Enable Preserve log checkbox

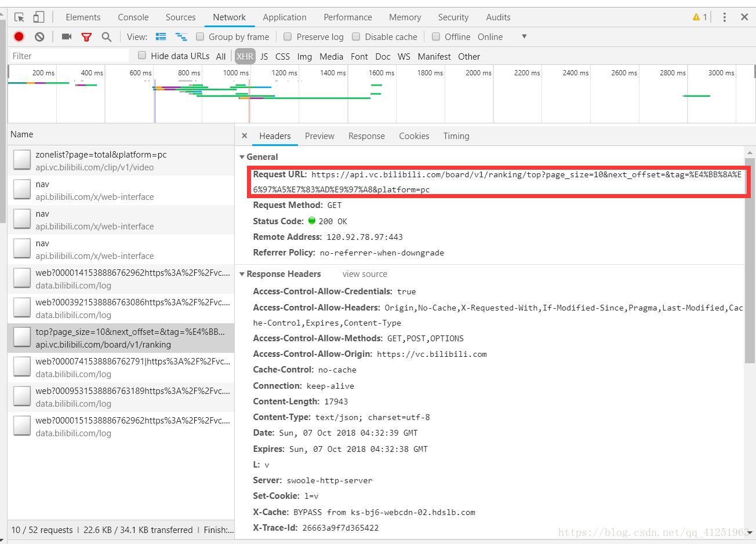pyautogui.click(x=288, y=36)
